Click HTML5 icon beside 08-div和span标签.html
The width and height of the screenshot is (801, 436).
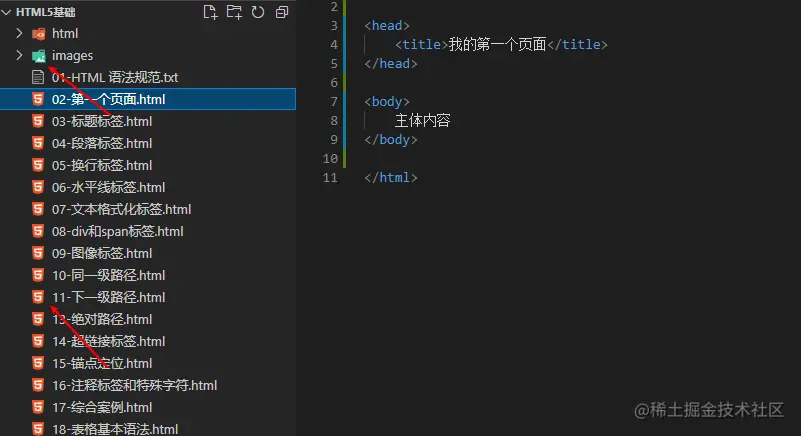(38, 231)
